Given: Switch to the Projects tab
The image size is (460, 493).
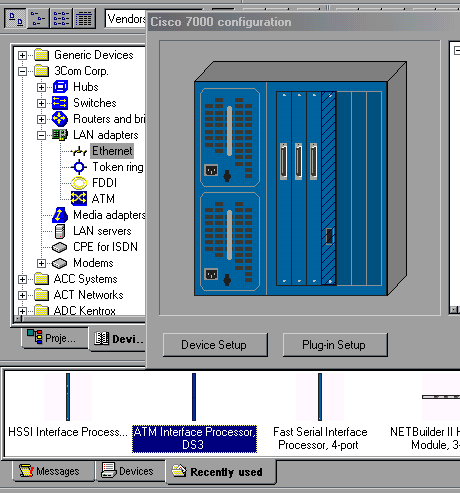Looking at the screenshot, I should click(55, 338).
